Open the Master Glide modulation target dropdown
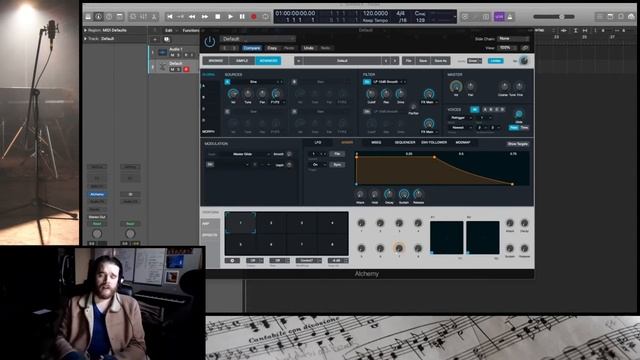 [x=245, y=154]
